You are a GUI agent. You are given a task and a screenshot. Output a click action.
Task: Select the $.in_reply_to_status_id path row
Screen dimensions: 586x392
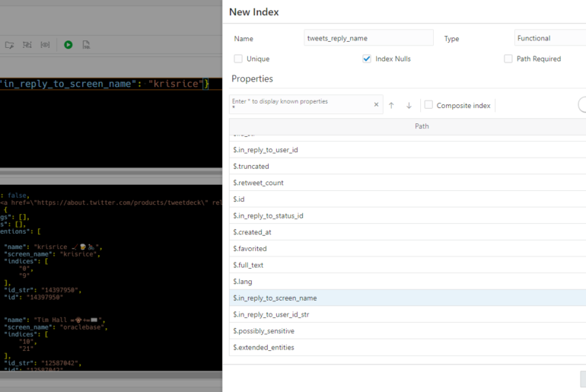click(407, 215)
